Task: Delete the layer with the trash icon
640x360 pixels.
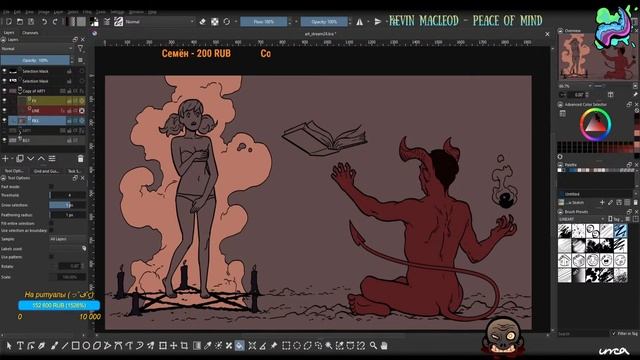Action: [x=80, y=158]
